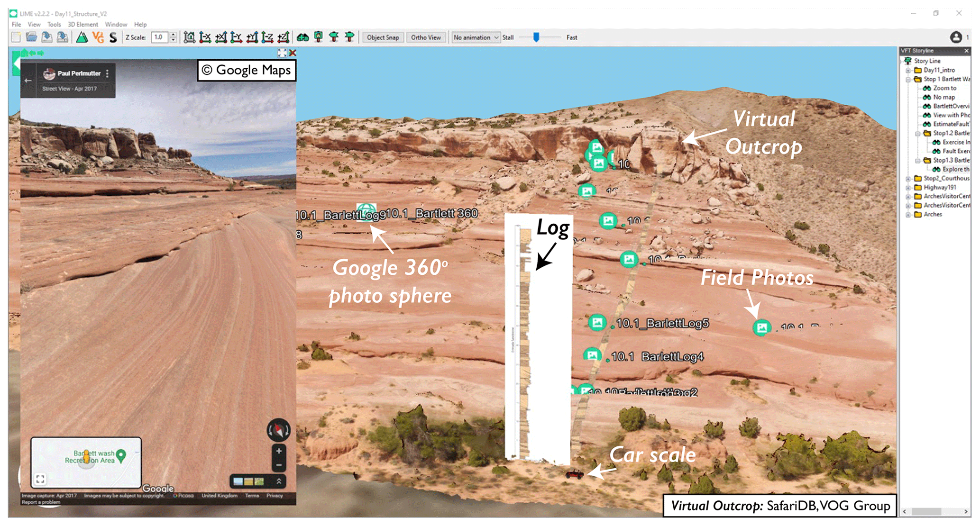This screenshot has width=980, height=526.
Task: Click the BarlettLog5 field photo marker
Action: coord(597,323)
